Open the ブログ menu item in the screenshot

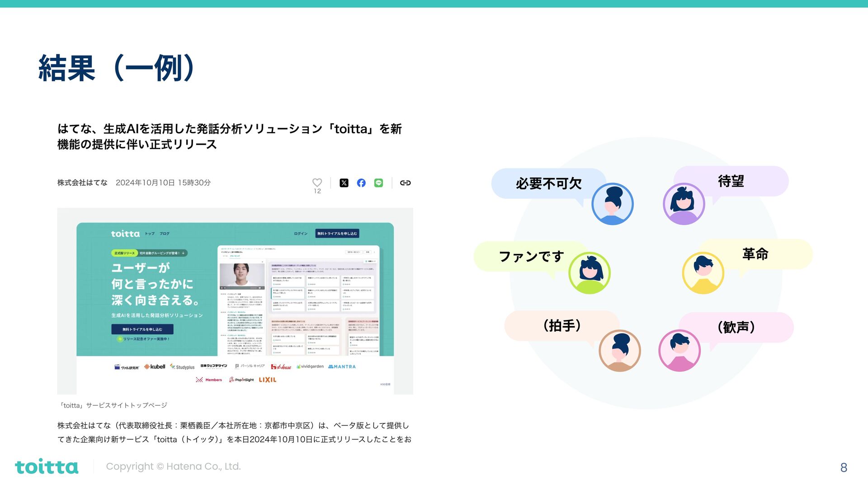click(165, 234)
